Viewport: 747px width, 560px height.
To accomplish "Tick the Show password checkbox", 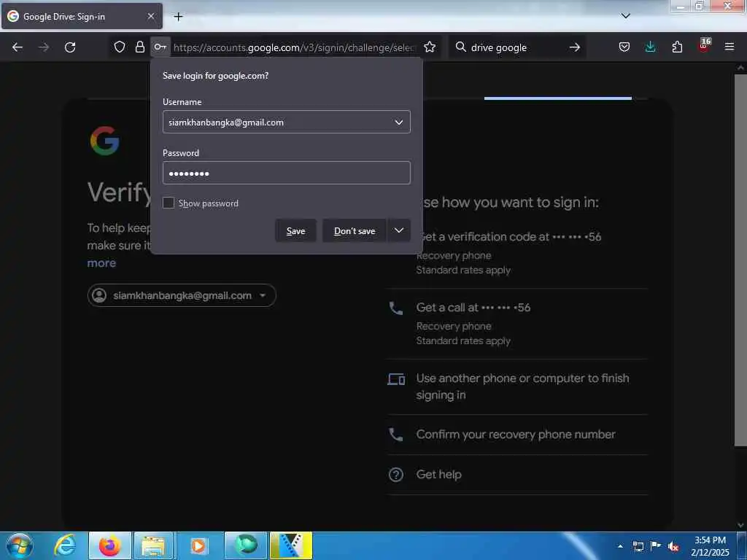I will pos(169,203).
